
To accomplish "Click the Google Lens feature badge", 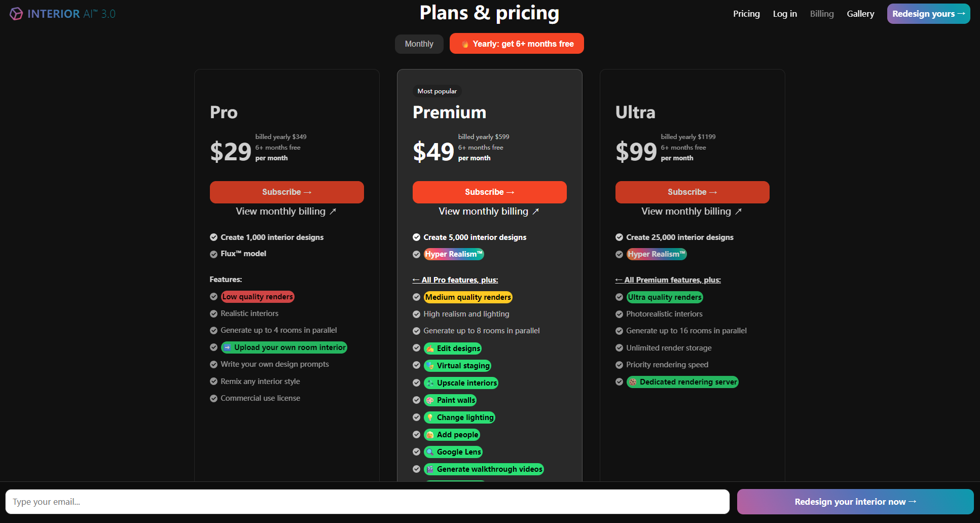I will [x=453, y=452].
